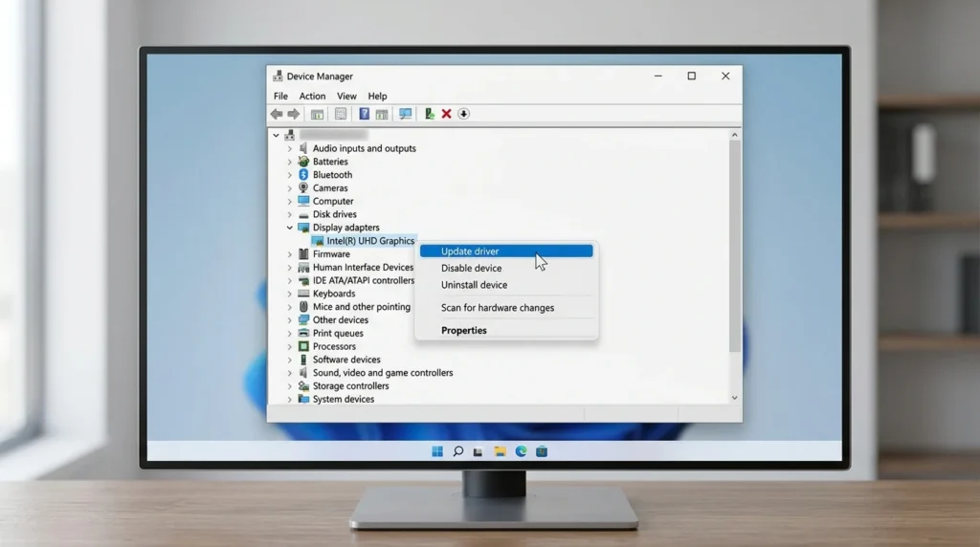
Task: Close the Device Manager window
Action: 725,77
